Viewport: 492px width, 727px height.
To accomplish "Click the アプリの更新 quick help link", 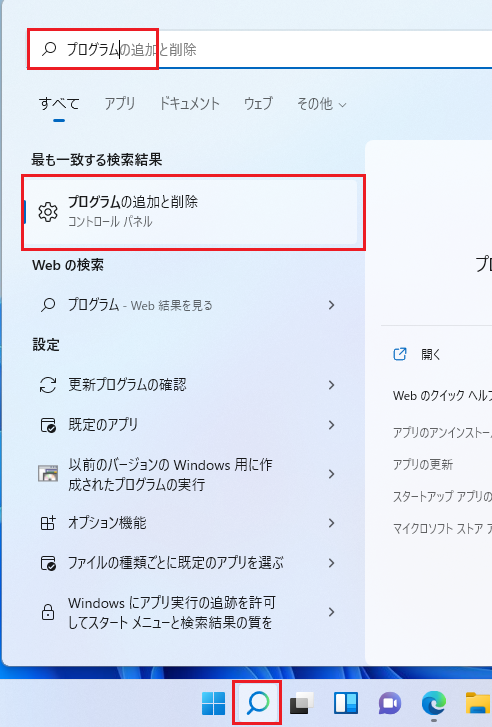I will pos(422,464).
